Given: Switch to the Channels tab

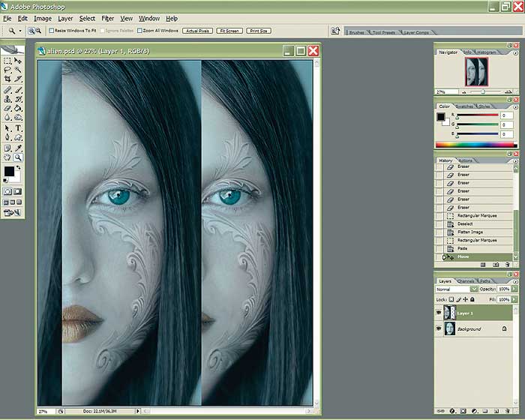Looking at the screenshot, I should click(x=466, y=281).
